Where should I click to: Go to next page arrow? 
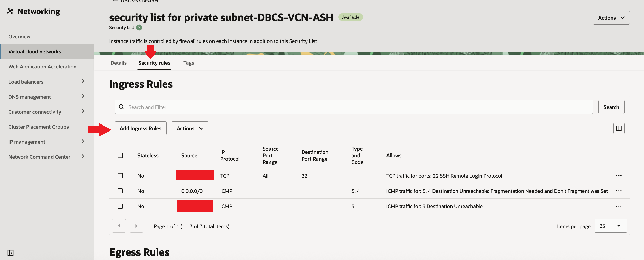point(136,226)
